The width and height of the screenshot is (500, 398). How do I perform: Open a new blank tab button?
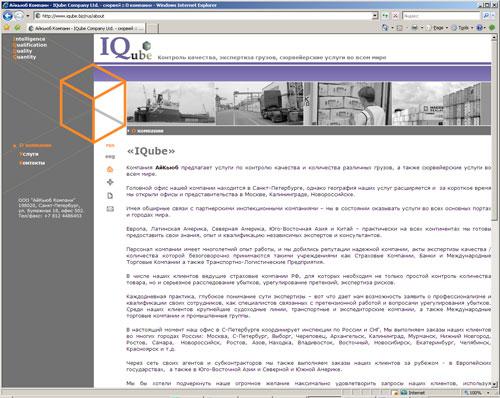tap(153, 29)
